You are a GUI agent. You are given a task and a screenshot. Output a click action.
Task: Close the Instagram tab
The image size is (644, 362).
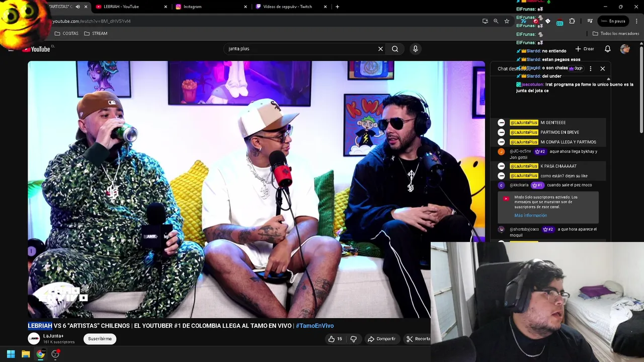[246, 7]
